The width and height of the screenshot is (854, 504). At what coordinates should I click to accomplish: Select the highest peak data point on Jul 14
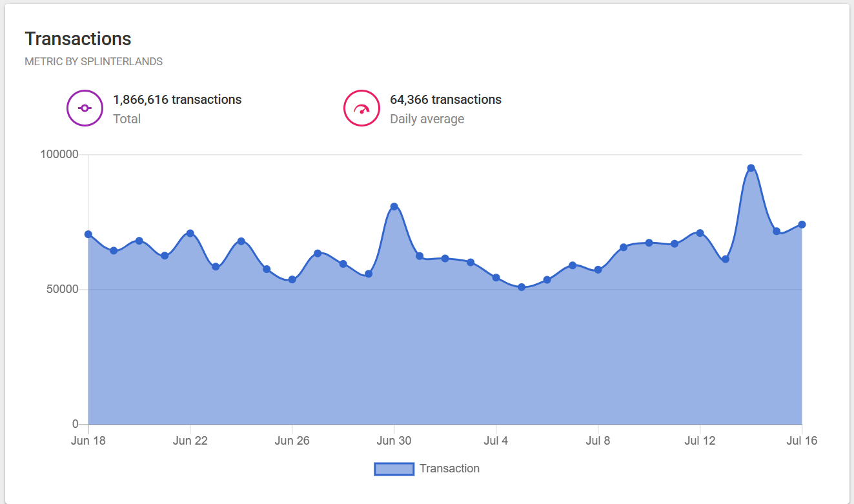pyautogui.click(x=751, y=168)
